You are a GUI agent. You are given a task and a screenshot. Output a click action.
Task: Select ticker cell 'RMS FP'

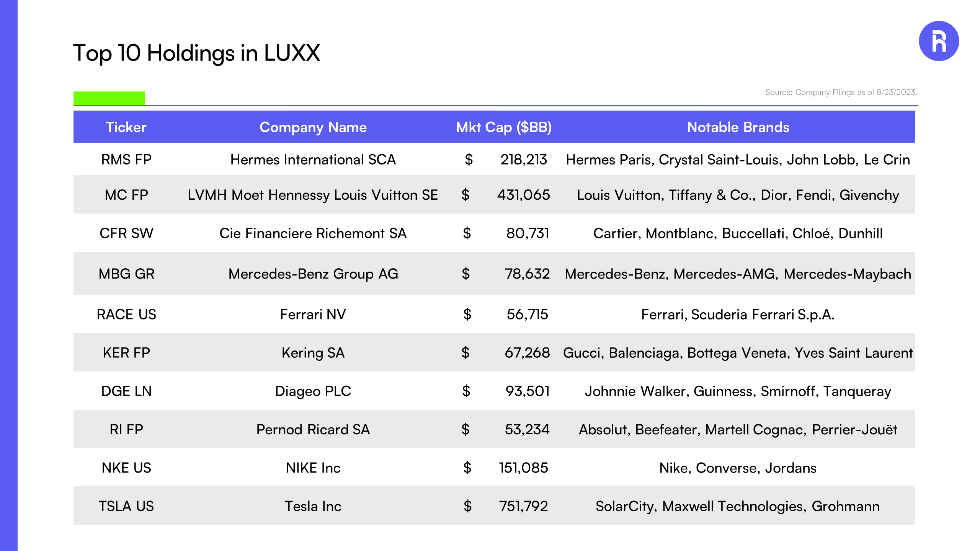126,160
